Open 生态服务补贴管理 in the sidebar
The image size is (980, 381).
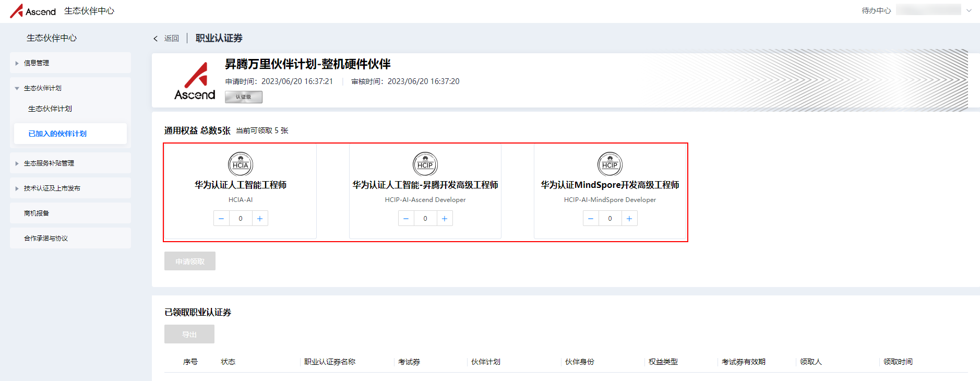(70, 163)
